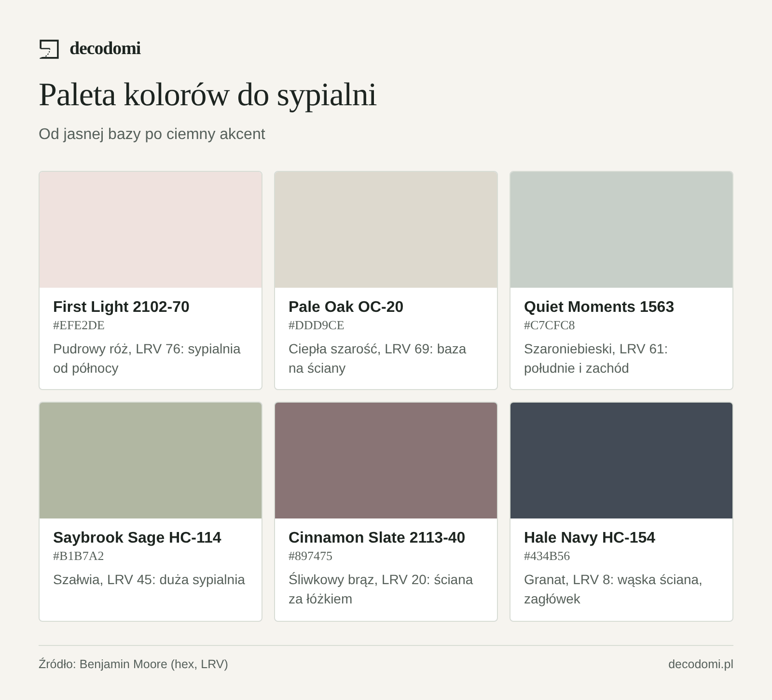772x700 pixels.
Task: Click the Pudrowy róż LRV 76 description
Action: (147, 358)
